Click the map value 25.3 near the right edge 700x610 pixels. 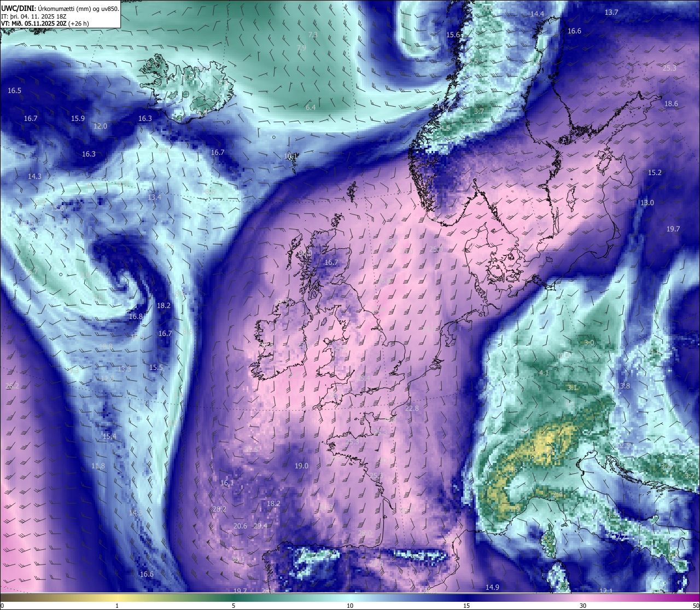pyautogui.click(x=669, y=68)
